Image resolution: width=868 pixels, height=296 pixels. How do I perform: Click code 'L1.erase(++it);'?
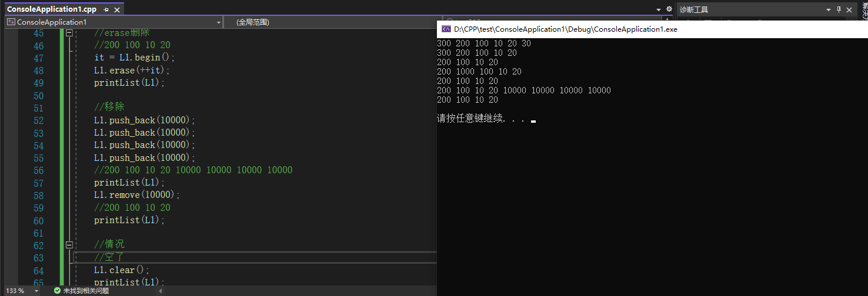tap(132, 70)
